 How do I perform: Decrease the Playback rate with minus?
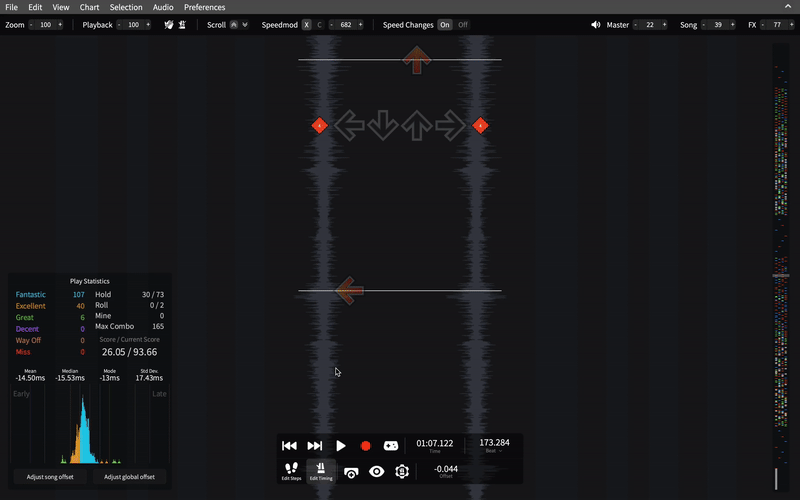click(119, 24)
